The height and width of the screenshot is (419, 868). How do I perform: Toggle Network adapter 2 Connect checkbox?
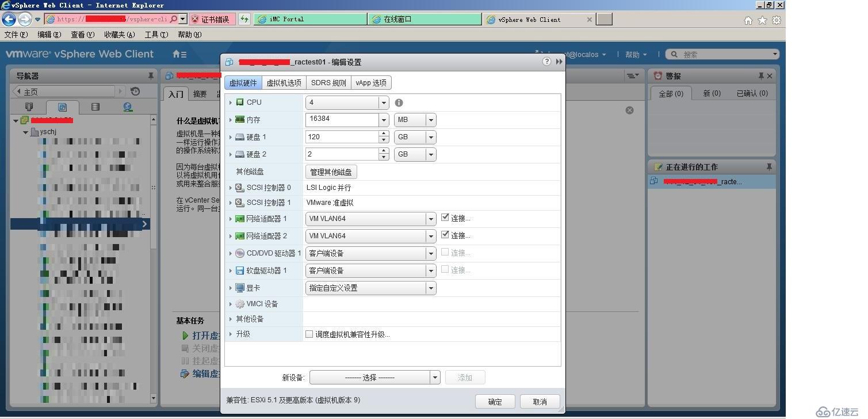click(x=445, y=235)
